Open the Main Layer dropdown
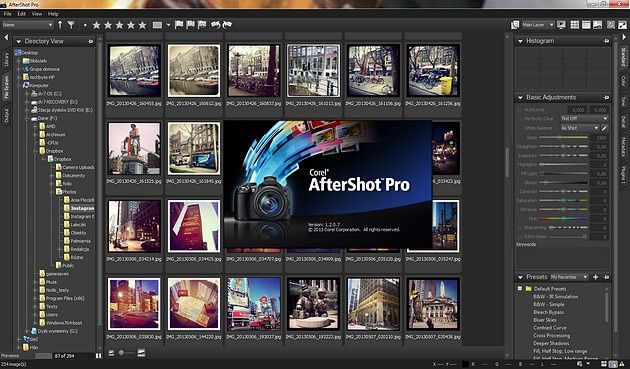The image size is (630, 369). click(538, 25)
